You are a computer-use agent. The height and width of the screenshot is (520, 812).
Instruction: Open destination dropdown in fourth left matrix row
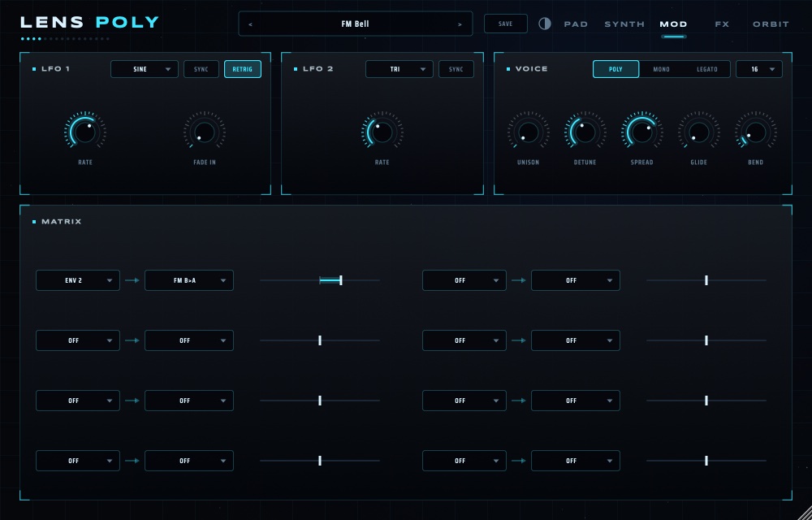pyautogui.click(x=189, y=461)
